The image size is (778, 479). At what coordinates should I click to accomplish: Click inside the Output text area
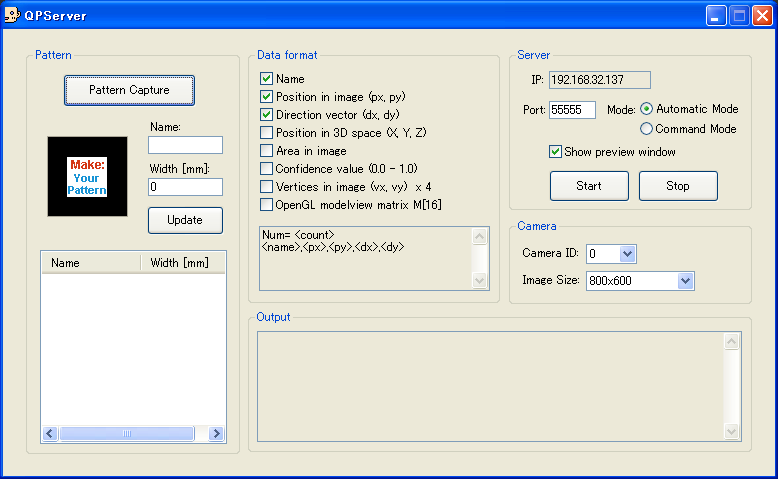point(490,387)
